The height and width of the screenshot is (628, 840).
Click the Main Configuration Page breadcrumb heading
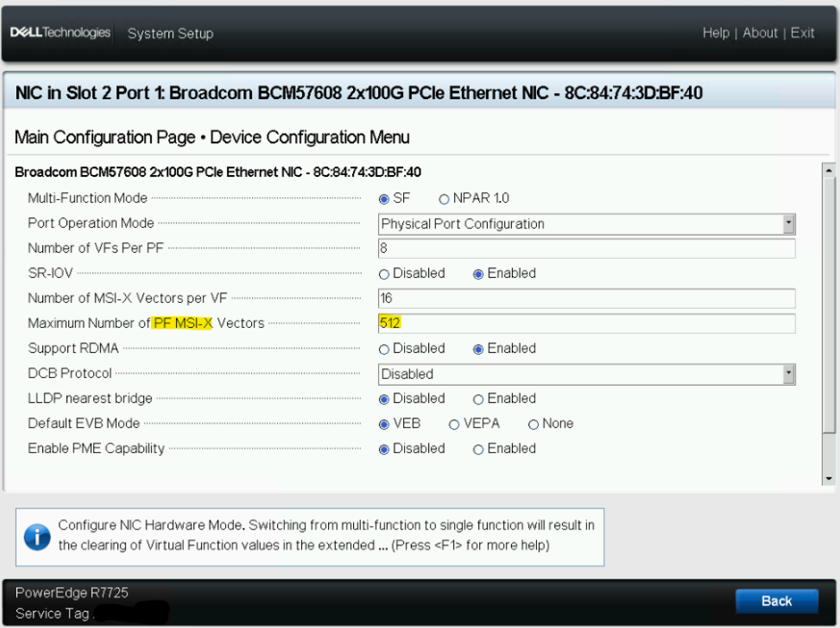pyautogui.click(x=105, y=137)
